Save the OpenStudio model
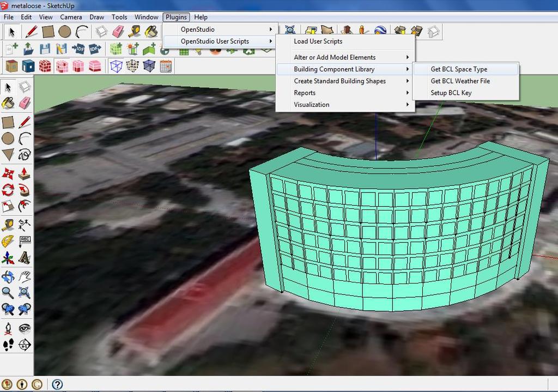Viewport: 558px width, 392px height. point(45,49)
